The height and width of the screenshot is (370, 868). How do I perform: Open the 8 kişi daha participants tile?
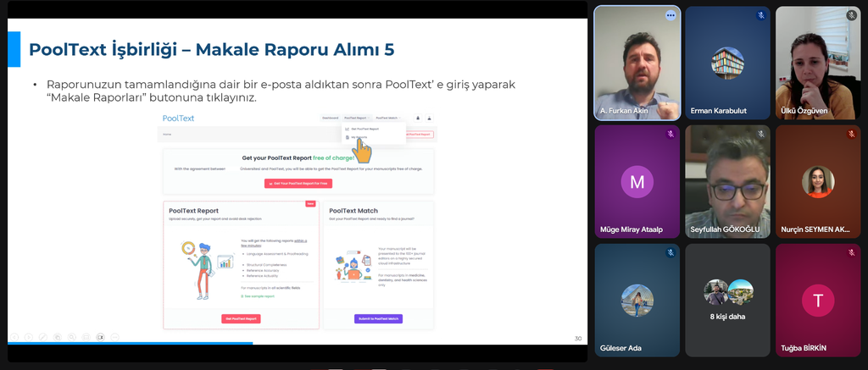pos(729,300)
